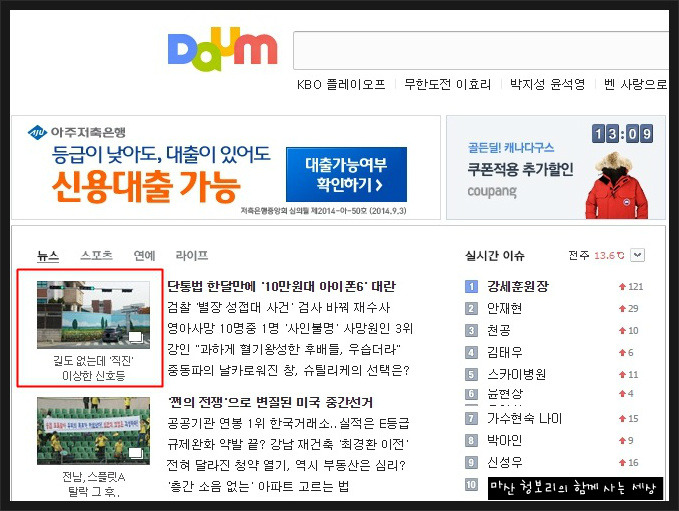
Task: Open the 무한도전 이효리 trending link
Action: tap(447, 84)
